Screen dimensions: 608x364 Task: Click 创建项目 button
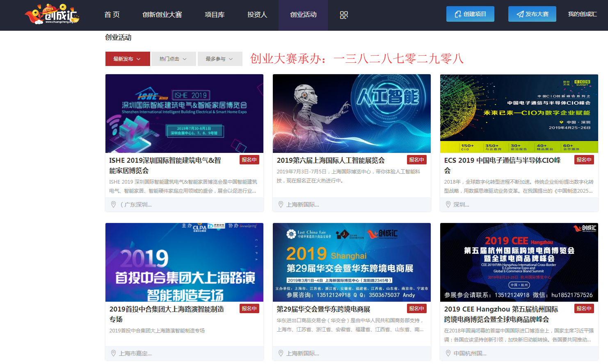click(x=470, y=14)
